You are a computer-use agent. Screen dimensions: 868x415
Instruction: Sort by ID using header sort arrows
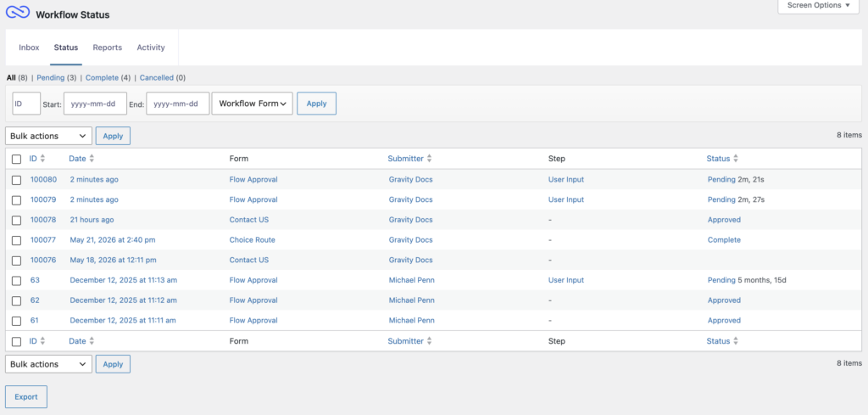click(x=42, y=159)
